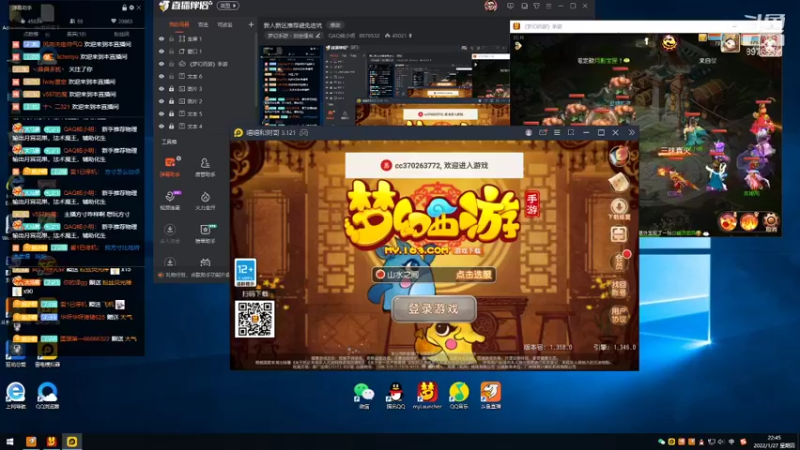
Task: Open the emulator user account icon
Action: pyautogui.click(x=529, y=133)
